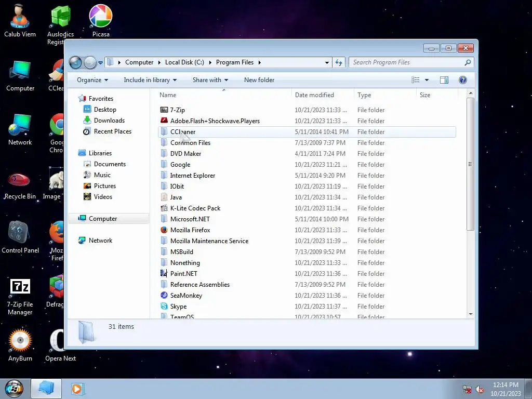Select the K-Lite Codec Pack folder icon
This screenshot has width=532, height=399.
click(164, 208)
